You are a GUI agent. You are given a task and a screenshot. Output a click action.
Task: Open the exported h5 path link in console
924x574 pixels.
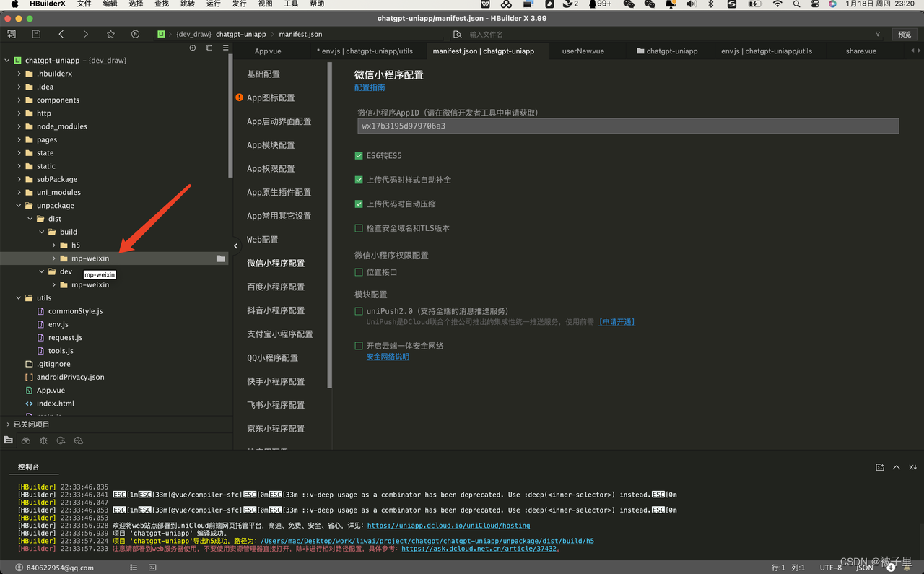point(427,541)
